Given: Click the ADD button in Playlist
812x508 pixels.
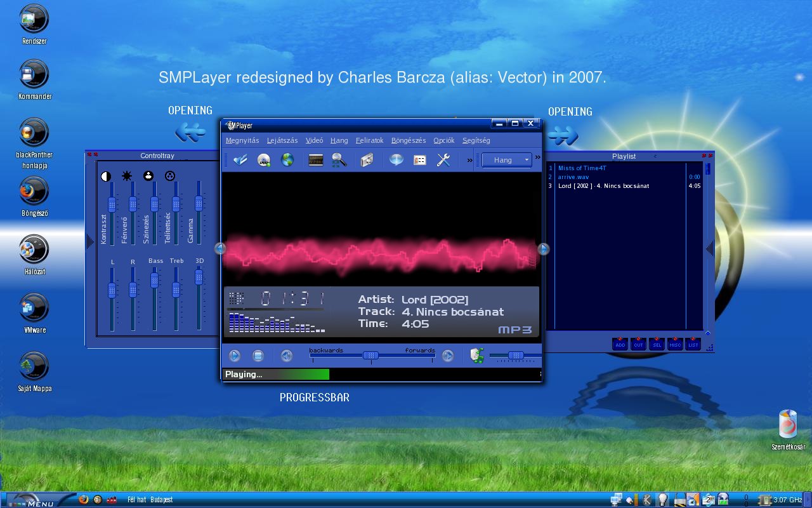Looking at the screenshot, I should coord(620,344).
